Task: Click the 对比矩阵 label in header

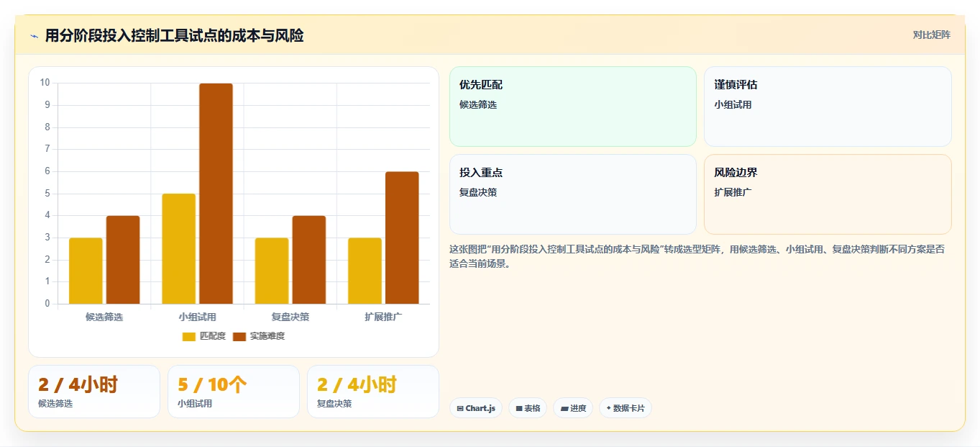Action: 931,35
